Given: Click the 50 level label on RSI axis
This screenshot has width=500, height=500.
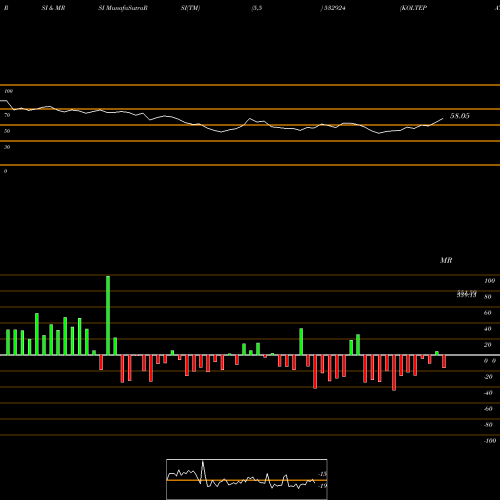Looking at the screenshot, I should [x=7, y=131].
